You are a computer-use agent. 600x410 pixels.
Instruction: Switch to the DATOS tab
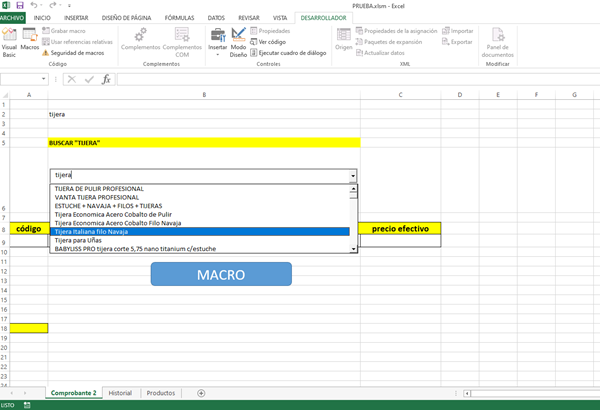(x=216, y=18)
